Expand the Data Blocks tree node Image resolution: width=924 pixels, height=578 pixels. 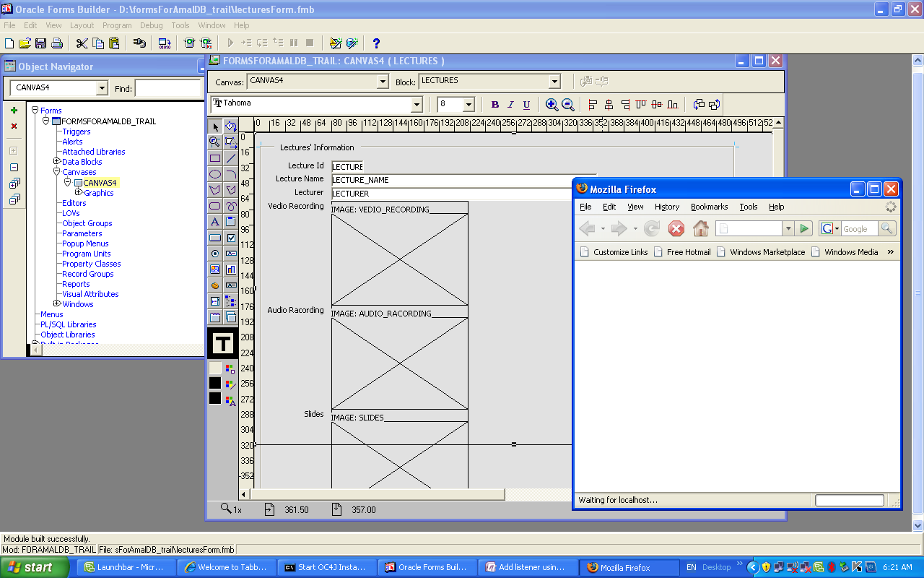click(57, 162)
